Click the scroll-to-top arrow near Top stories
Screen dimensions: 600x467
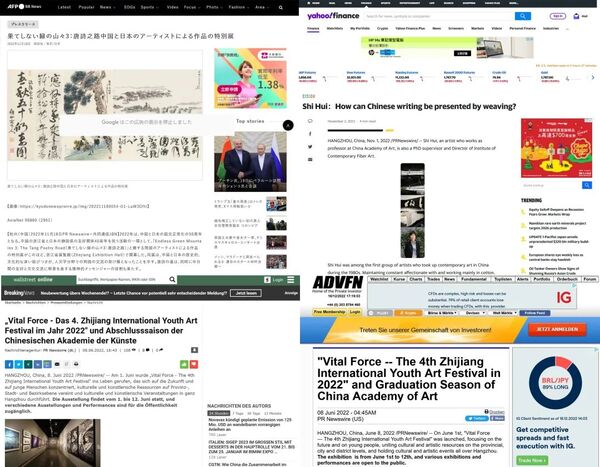(288, 125)
